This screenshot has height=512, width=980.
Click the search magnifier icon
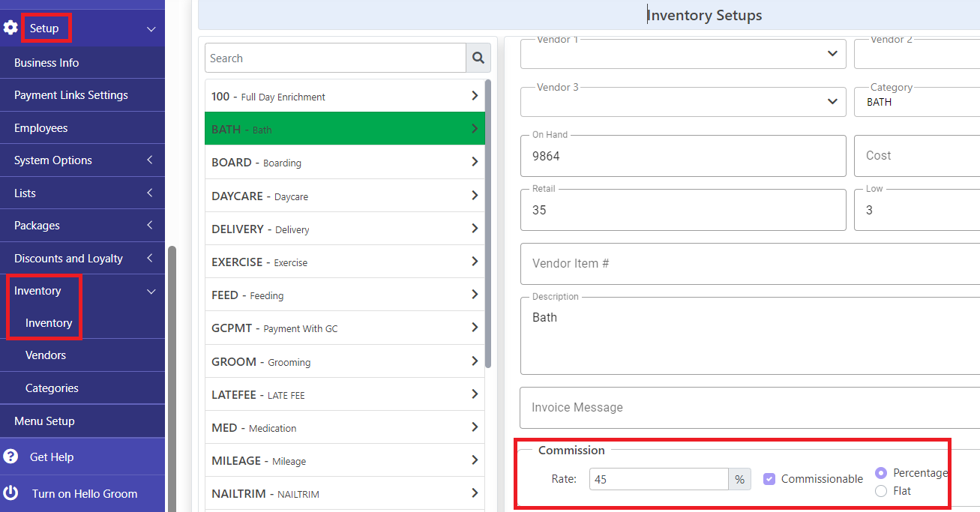[478, 58]
